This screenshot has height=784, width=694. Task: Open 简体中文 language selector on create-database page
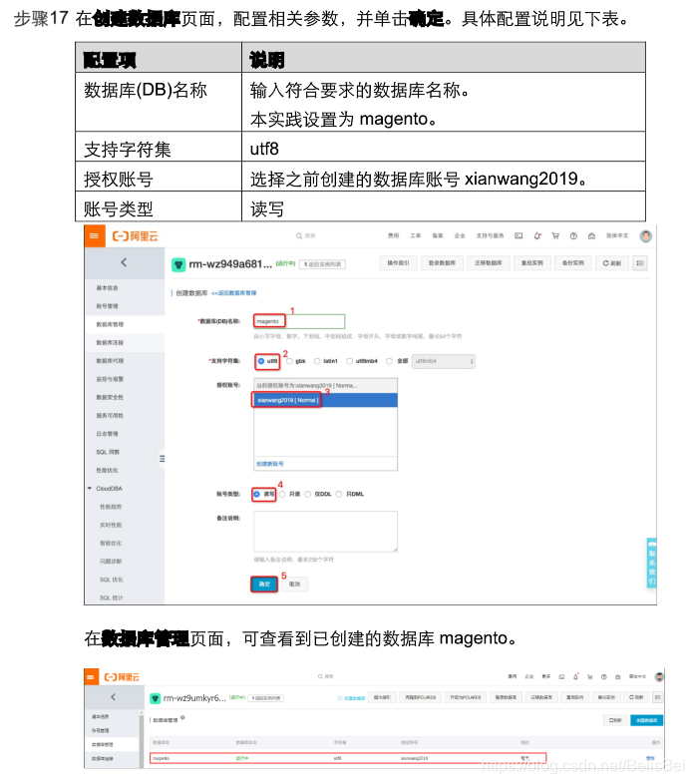(x=617, y=235)
